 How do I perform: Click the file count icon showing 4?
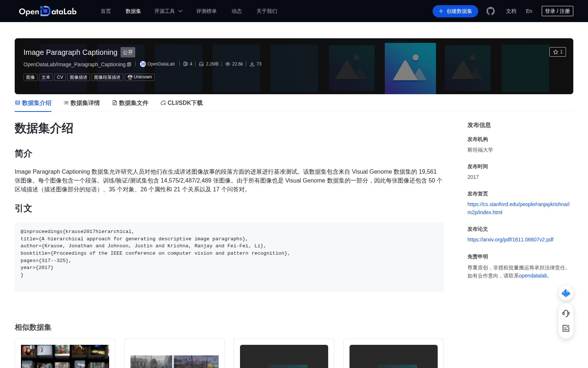pyautogui.click(x=186, y=64)
